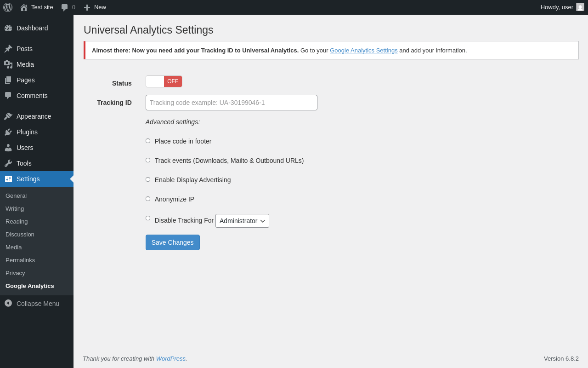Screen dimensions: 588x368
Task: Click New in the admin bar
Action: (x=100, y=7)
